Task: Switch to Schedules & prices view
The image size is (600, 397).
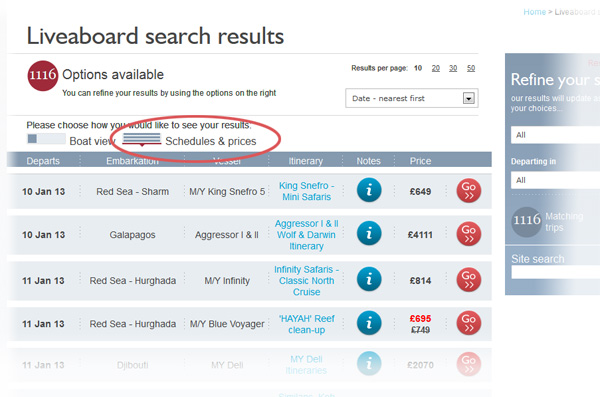Action: [x=210, y=141]
